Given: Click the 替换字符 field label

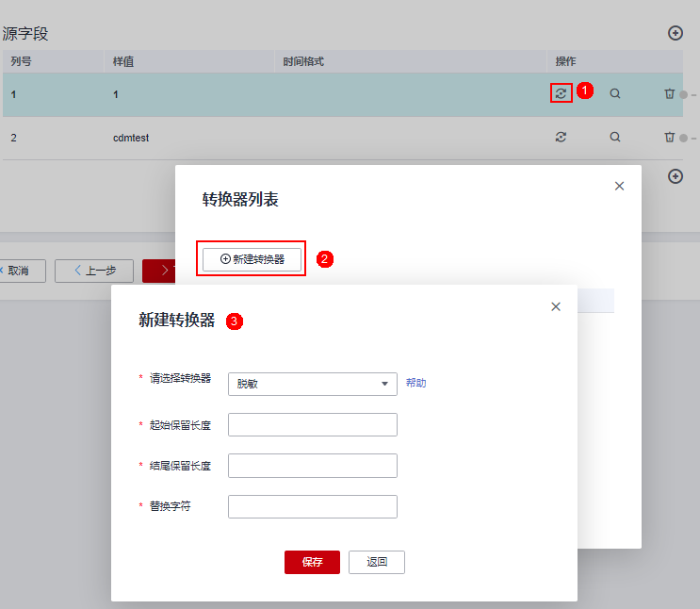Looking at the screenshot, I should pyautogui.click(x=171, y=506).
